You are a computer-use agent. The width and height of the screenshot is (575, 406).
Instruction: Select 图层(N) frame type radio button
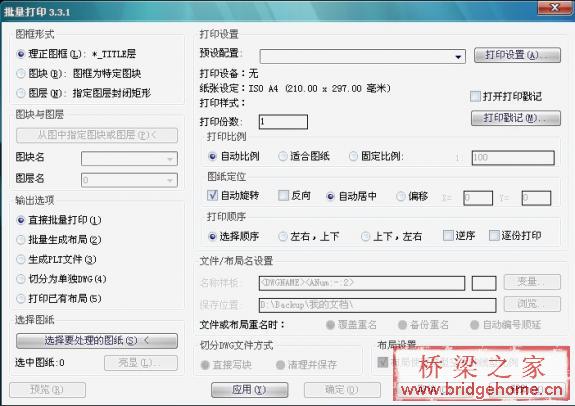pyautogui.click(x=21, y=93)
